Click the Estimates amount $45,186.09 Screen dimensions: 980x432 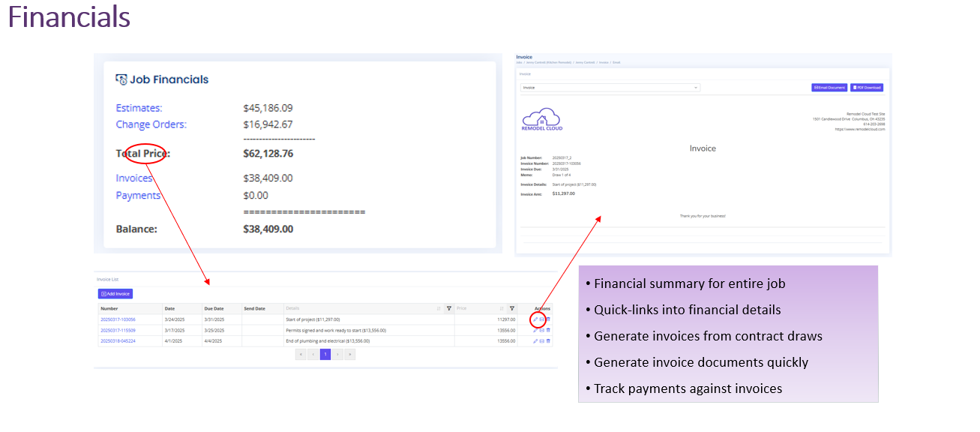coord(268,108)
